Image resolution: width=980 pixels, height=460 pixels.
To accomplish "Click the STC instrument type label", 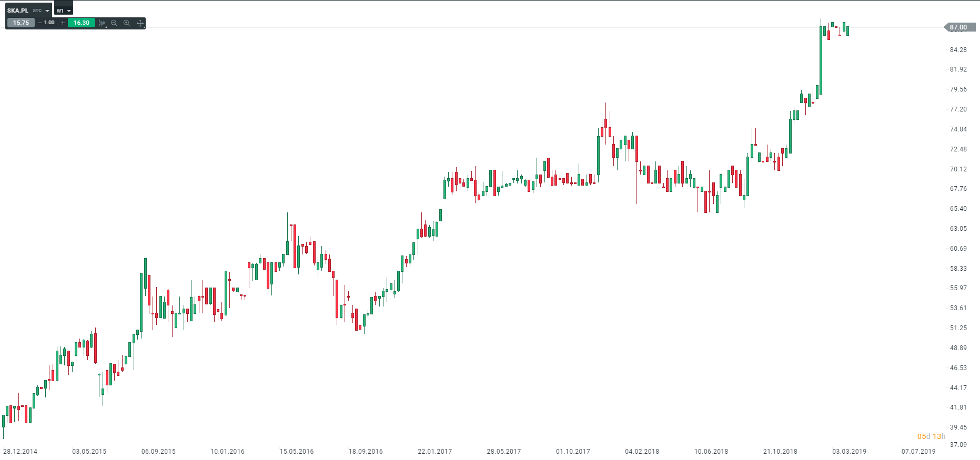I will click(x=37, y=11).
